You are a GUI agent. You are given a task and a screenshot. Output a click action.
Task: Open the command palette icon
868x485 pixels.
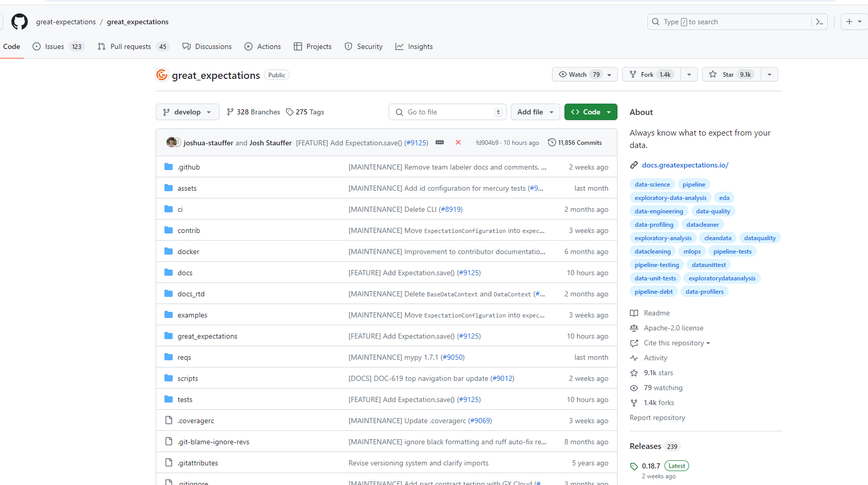(x=819, y=22)
